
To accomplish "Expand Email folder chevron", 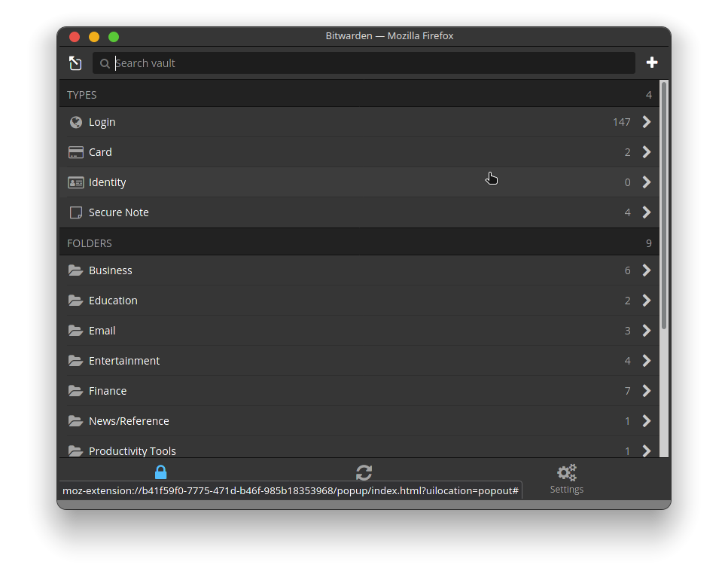I will pos(647,331).
